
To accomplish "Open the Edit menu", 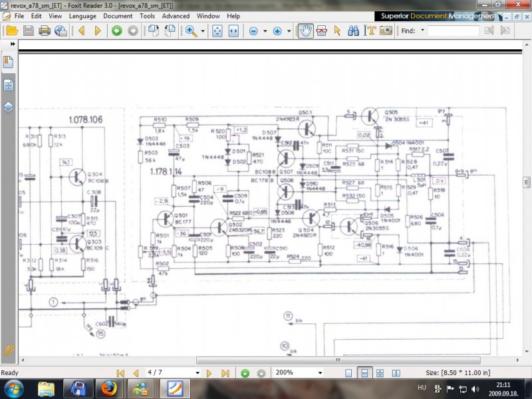I will click(x=37, y=16).
